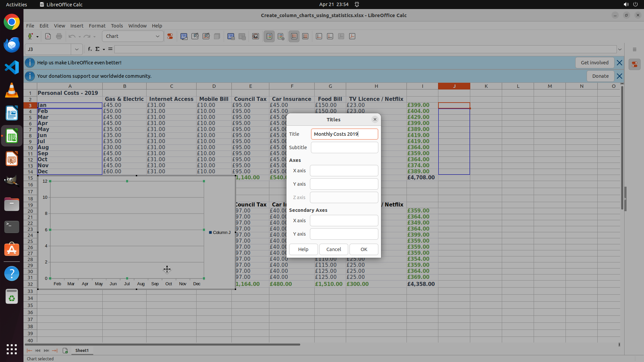Click the Function Wizard fx icon
This screenshot has width=644, height=362.
[x=90, y=49]
